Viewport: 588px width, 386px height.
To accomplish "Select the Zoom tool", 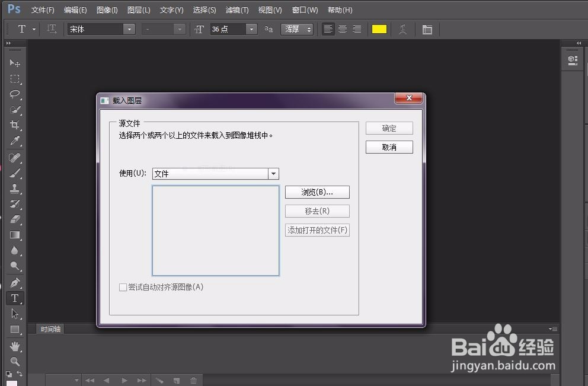I will [x=15, y=361].
